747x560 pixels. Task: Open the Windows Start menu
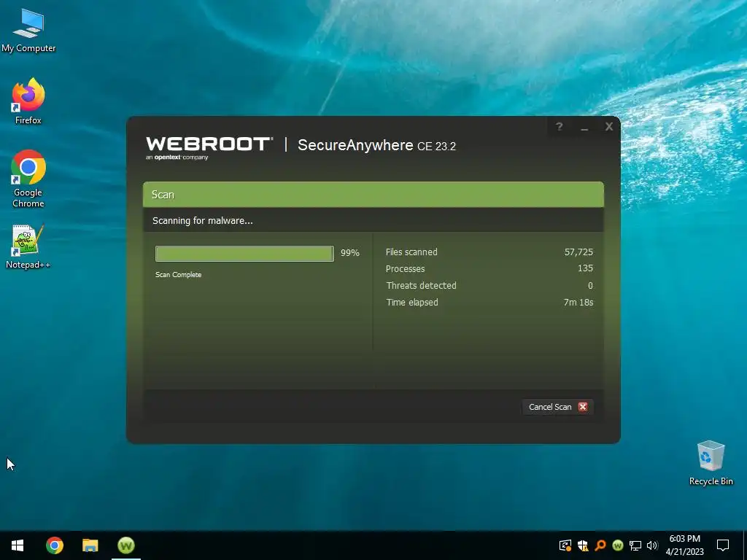coord(18,545)
